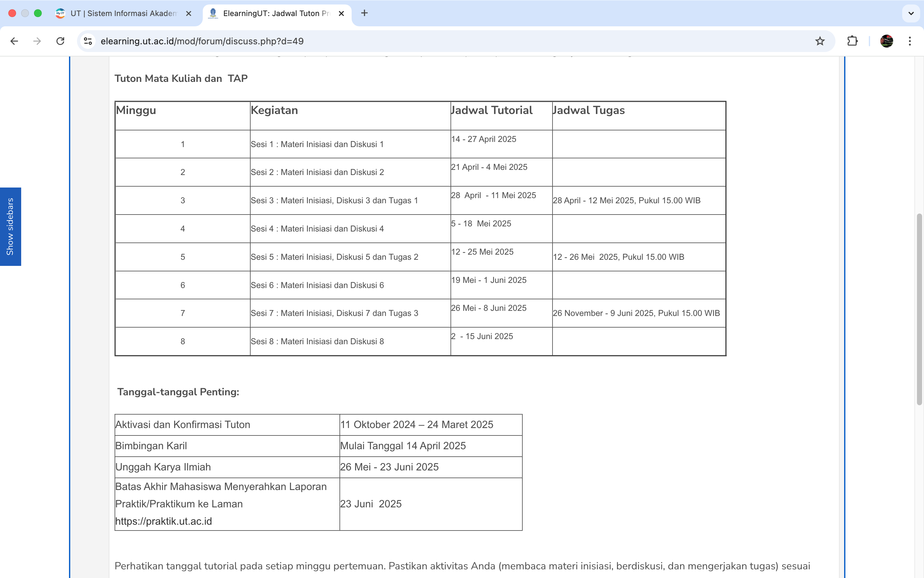This screenshot has width=924, height=578.
Task: Go back to the previous page
Action: click(x=14, y=41)
